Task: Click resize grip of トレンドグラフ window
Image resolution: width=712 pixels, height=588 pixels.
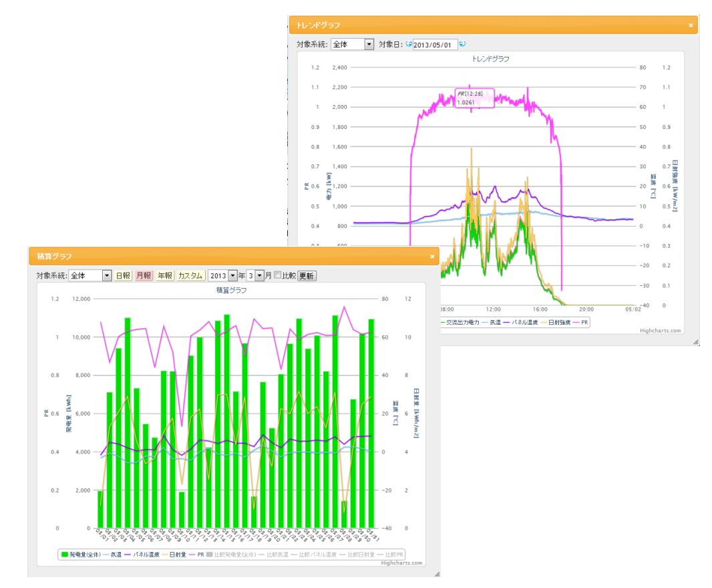Action: pos(695,342)
